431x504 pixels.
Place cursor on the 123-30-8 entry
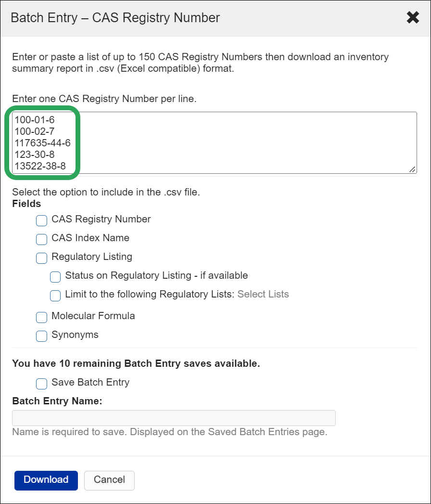35,155
